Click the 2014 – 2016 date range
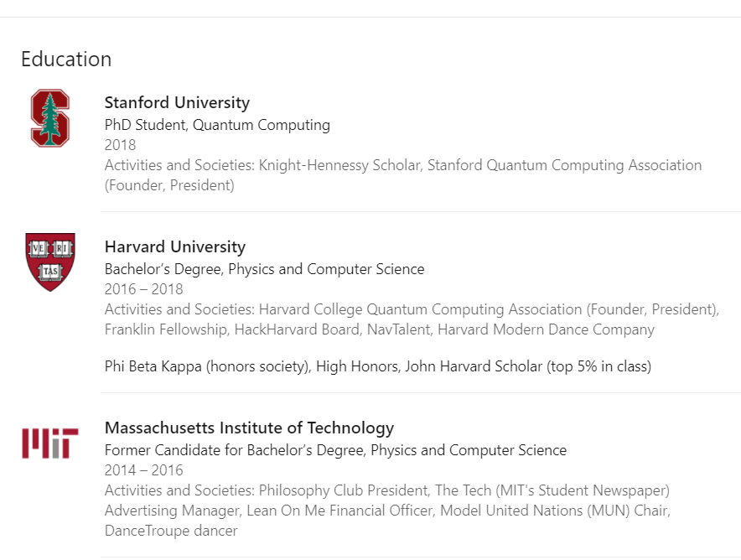Viewport: 741px width, 560px height. (143, 469)
